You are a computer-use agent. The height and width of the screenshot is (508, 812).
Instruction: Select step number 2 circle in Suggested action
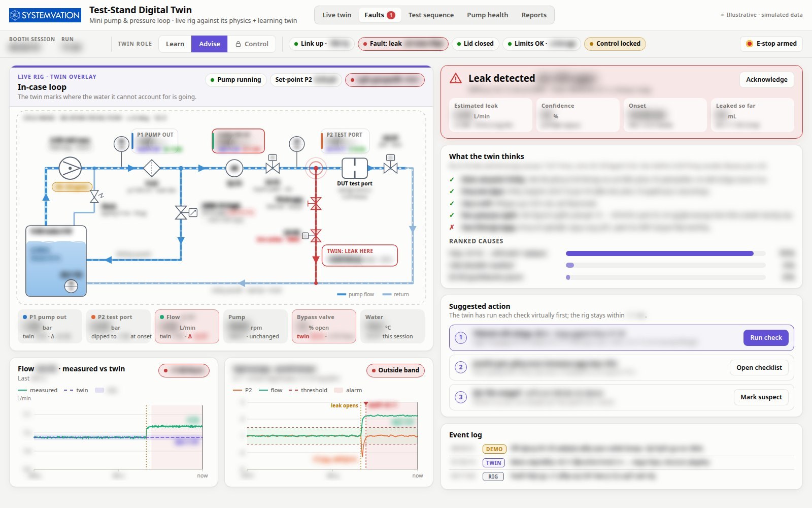tap(461, 367)
